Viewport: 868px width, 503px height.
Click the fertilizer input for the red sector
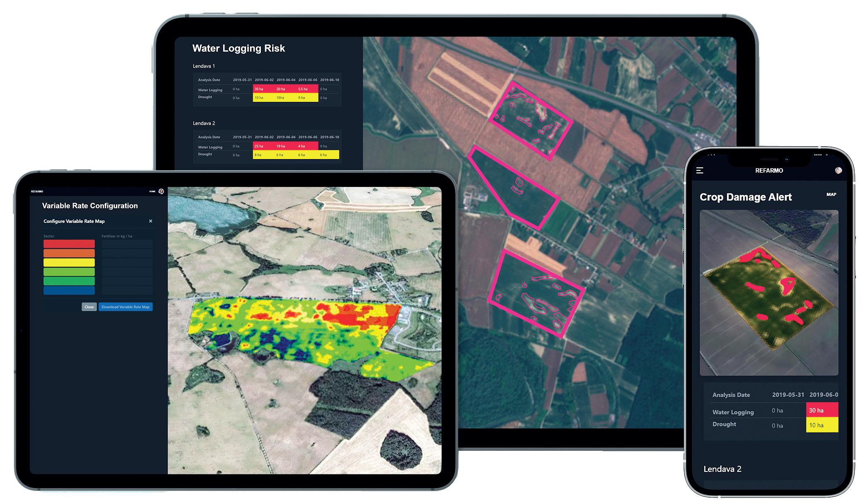coord(127,244)
